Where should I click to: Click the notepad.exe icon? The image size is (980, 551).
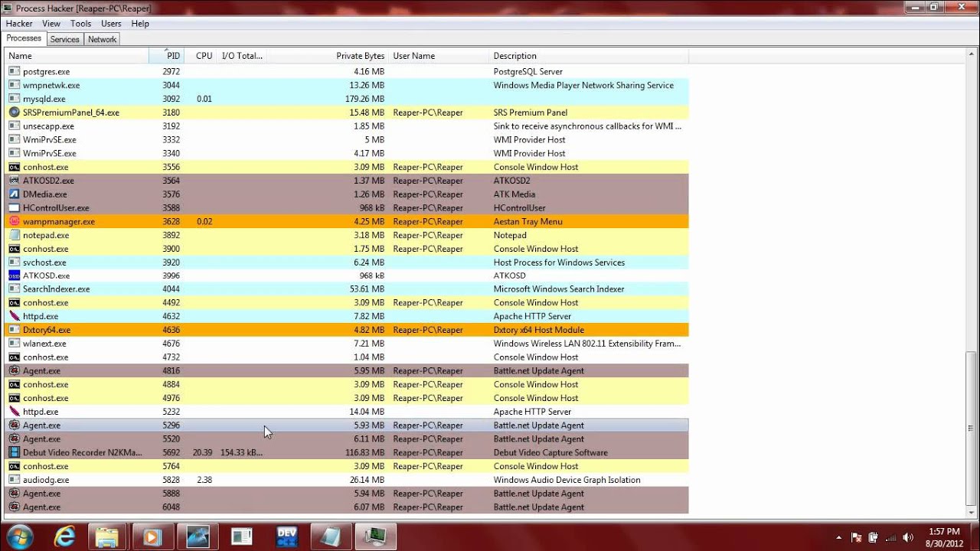(14, 235)
